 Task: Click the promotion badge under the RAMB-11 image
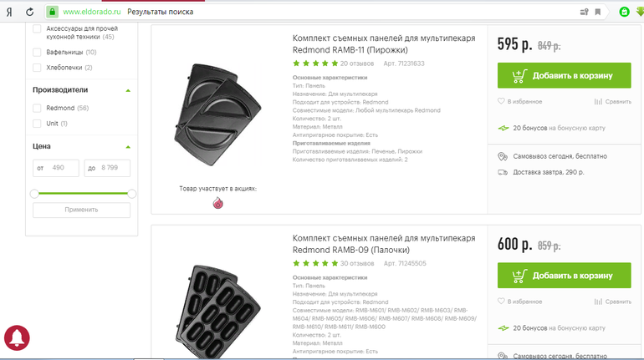[218, 203]
